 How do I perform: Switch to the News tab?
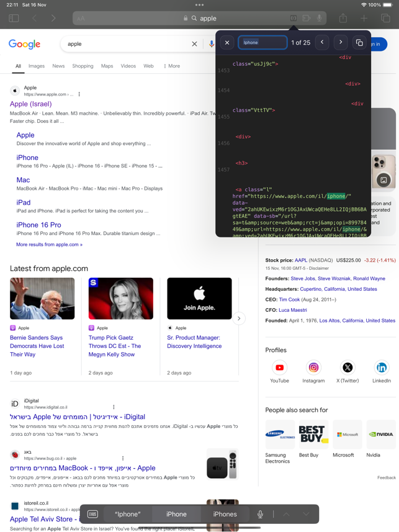tap(58, 66)
